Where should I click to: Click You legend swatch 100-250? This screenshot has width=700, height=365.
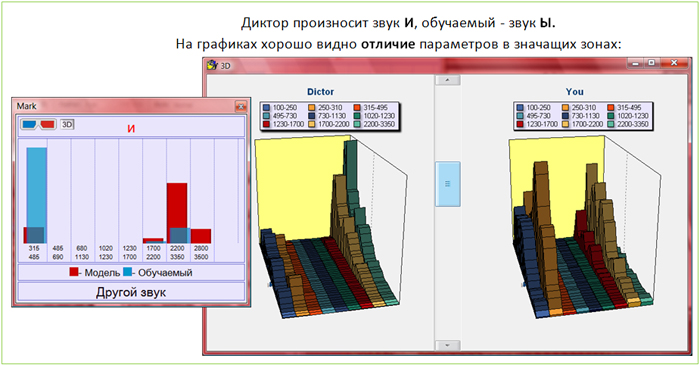(521, 108)
